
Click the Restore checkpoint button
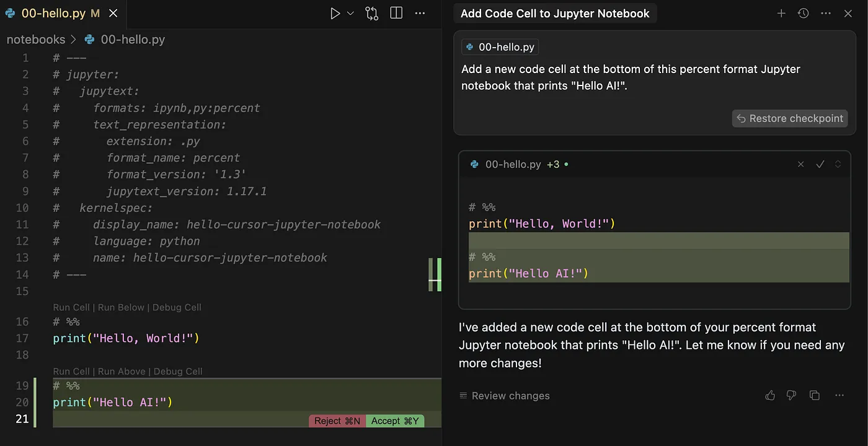790,118
